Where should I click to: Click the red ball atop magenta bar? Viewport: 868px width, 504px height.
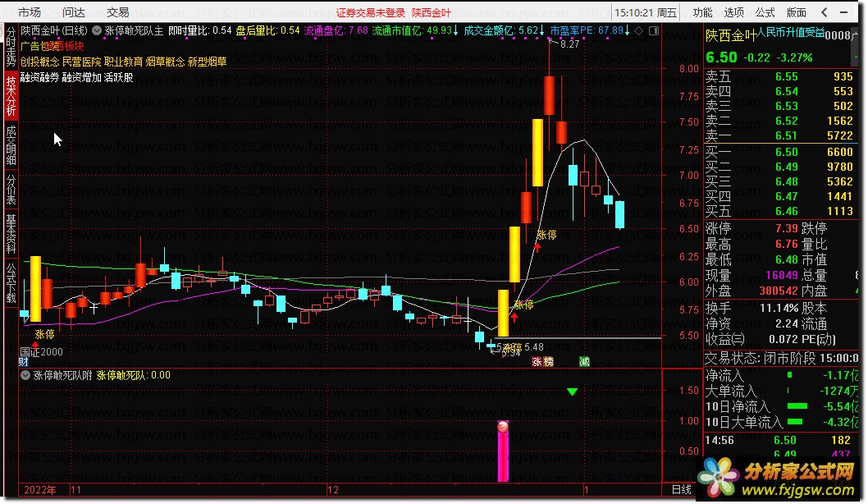(x=503, y=427)
